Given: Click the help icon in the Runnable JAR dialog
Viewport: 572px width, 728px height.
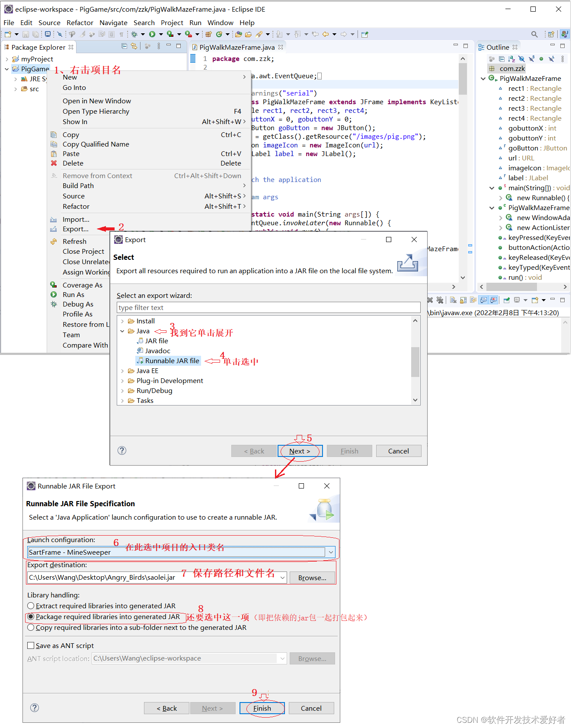Looking at the screenshot, I should (x=35, y=708).
